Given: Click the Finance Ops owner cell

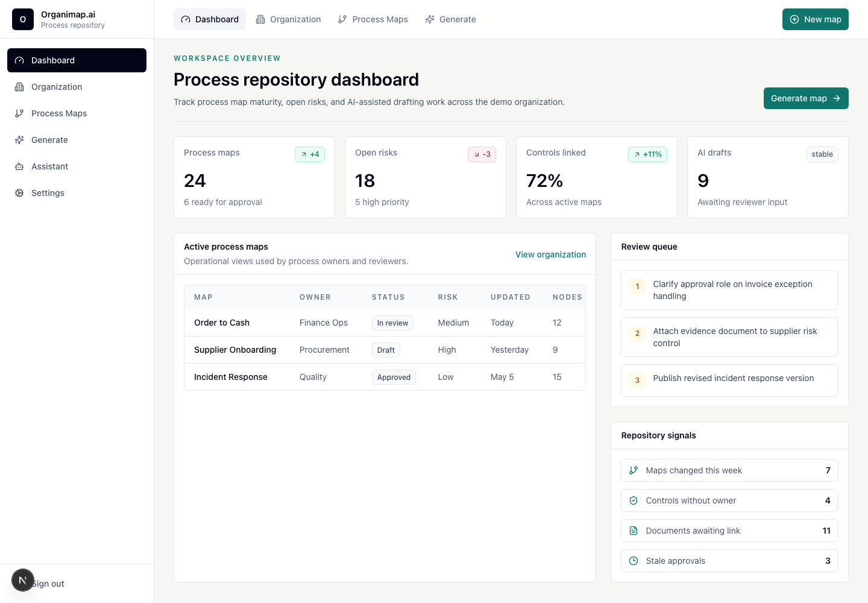Looking at the screenshot, I should (324, 323).
